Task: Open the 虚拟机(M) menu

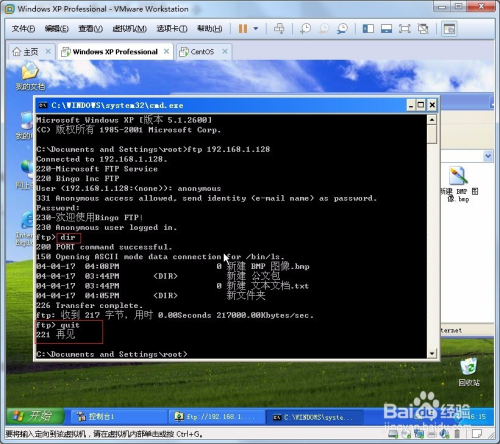Action: coord(130,29)
